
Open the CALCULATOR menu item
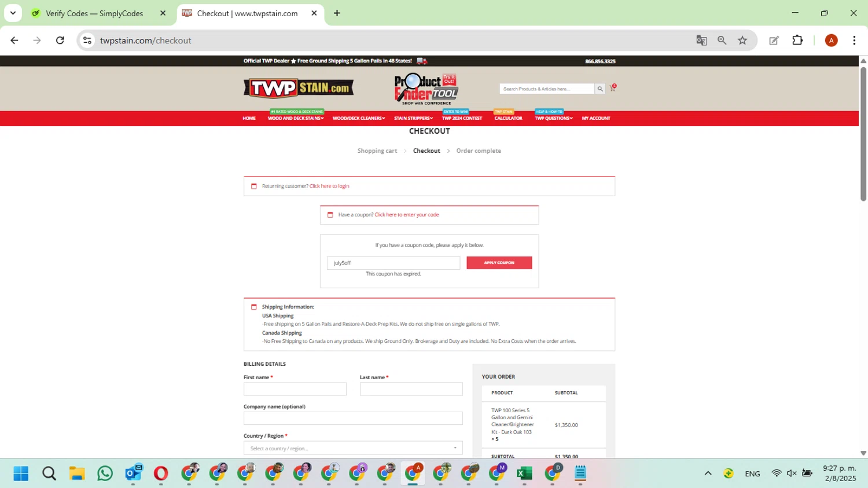(x=508, y=118)
